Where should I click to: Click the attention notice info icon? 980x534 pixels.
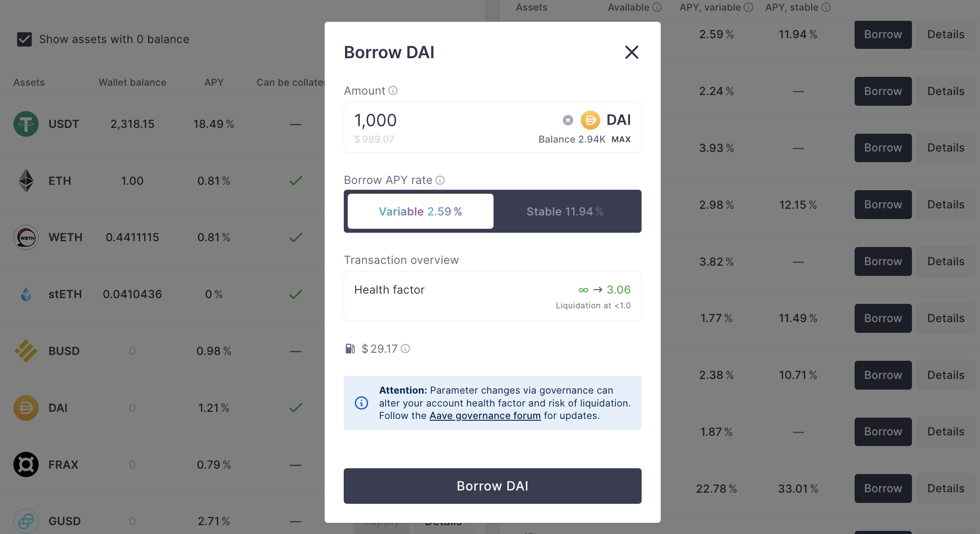tap(361, 403)
